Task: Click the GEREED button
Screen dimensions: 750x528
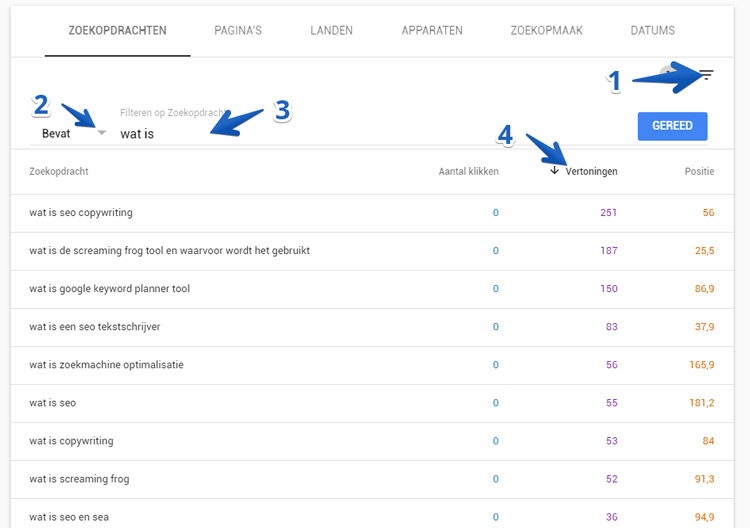Action: [672, 126]
